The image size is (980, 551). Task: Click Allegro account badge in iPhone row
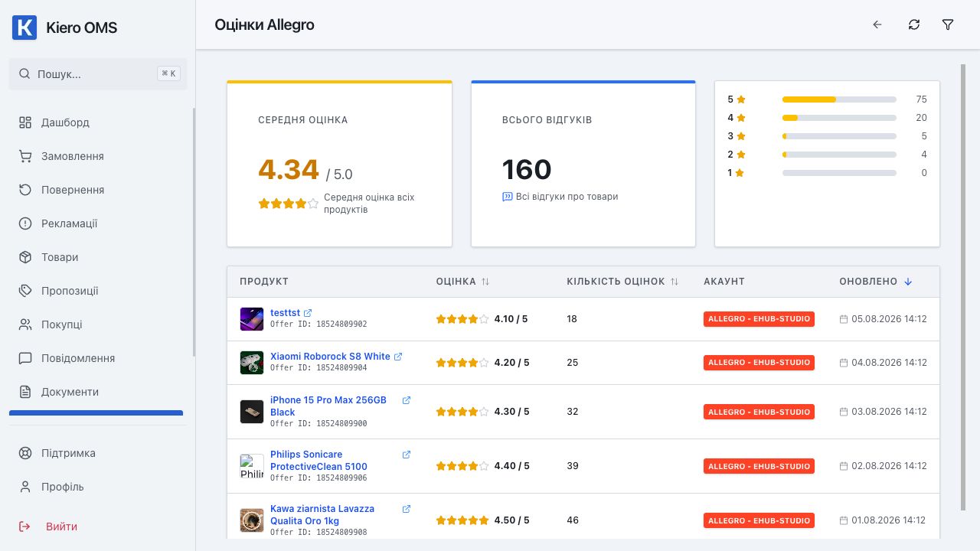pyautogui.click(x=759, y=412)
